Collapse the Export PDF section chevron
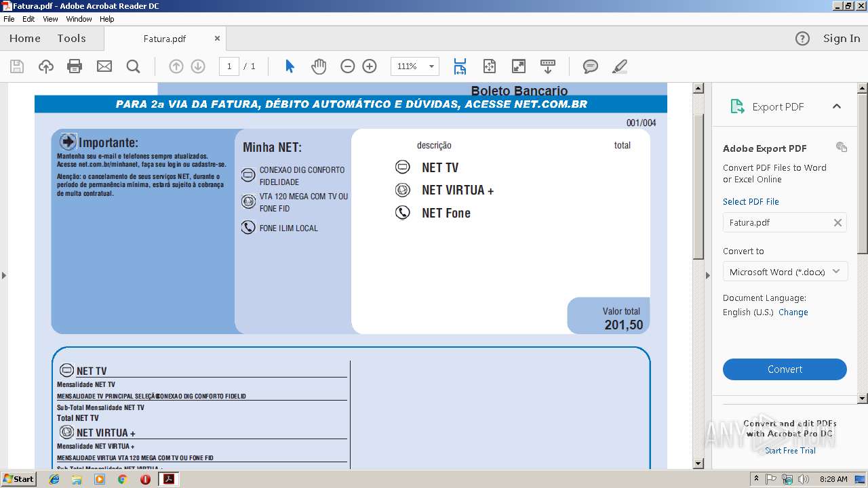The height and width of the screenshot is (488, 868). pos(837,106)
